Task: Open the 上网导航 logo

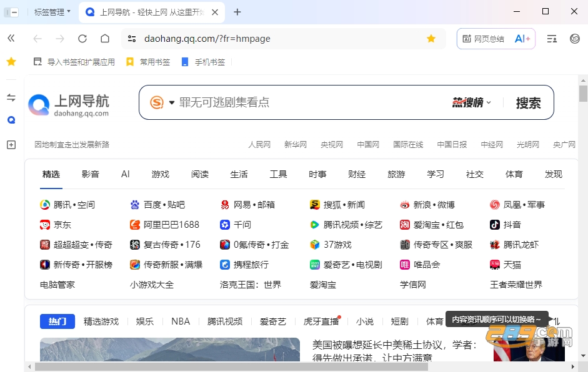Action: pos(69,105)
